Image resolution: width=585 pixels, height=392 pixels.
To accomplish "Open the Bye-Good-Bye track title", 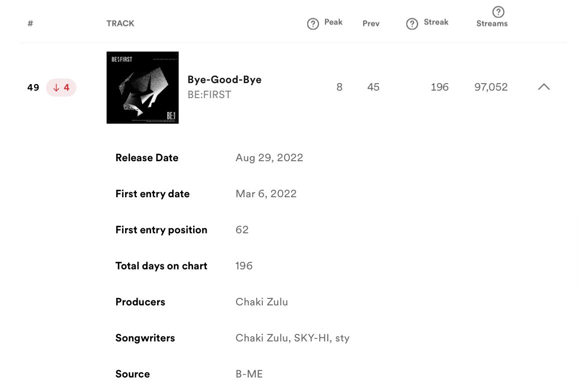I will tap(224, 80).
